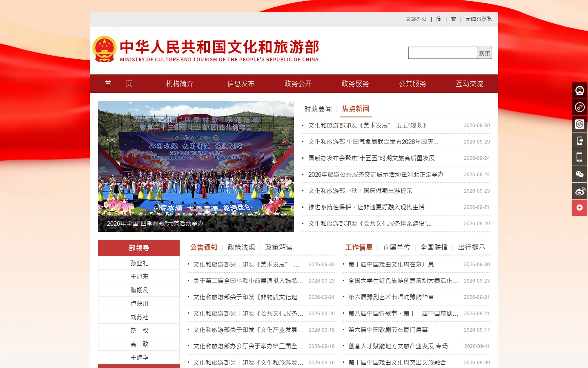This screenshot has height=368, width=588.
Task: Open leader 卢映川 in 部领导 list
Action: (x=139, y=304)
